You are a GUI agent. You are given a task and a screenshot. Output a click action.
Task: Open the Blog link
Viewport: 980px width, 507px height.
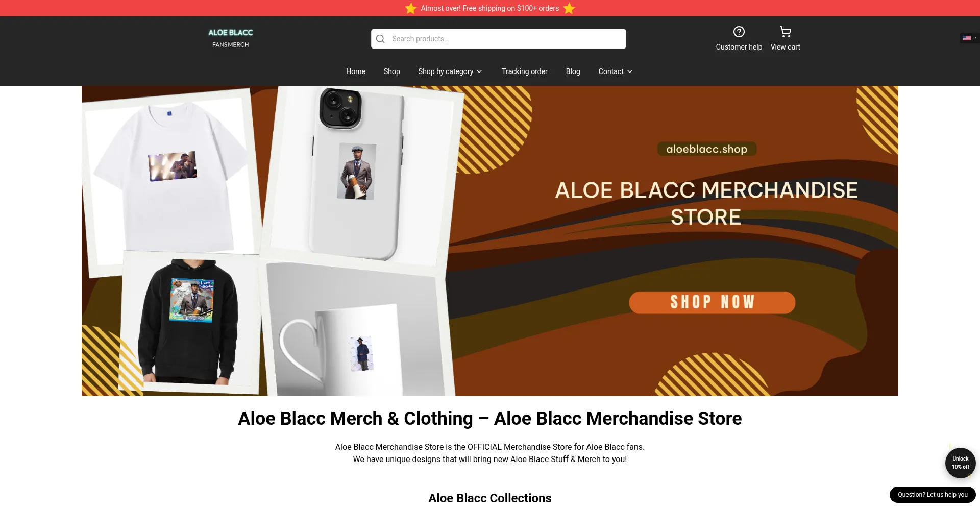(x=573, y=71)
